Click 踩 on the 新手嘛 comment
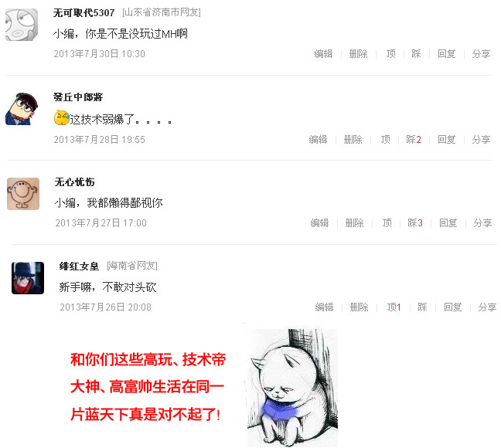Screen dimensions: 501x448 (x=422, y=307)
